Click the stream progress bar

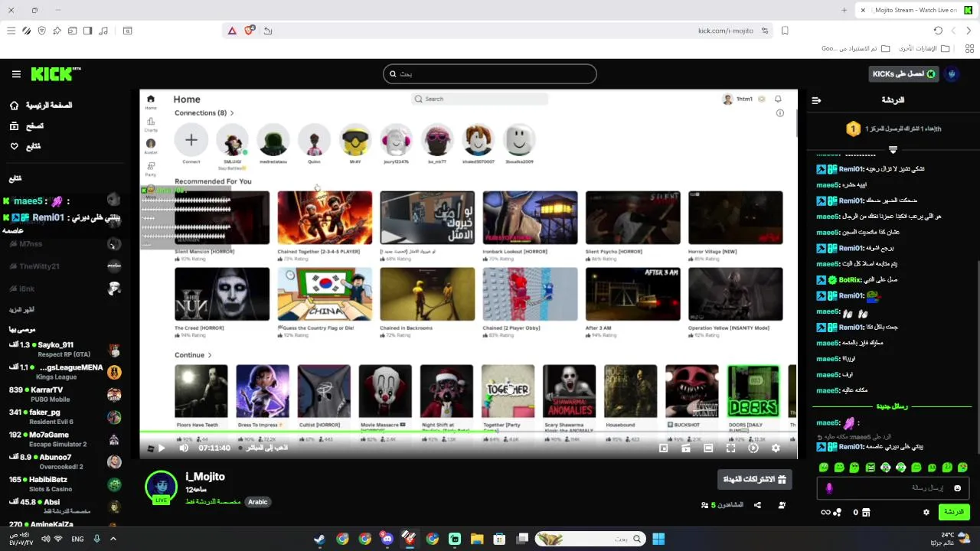click(469, 433)
